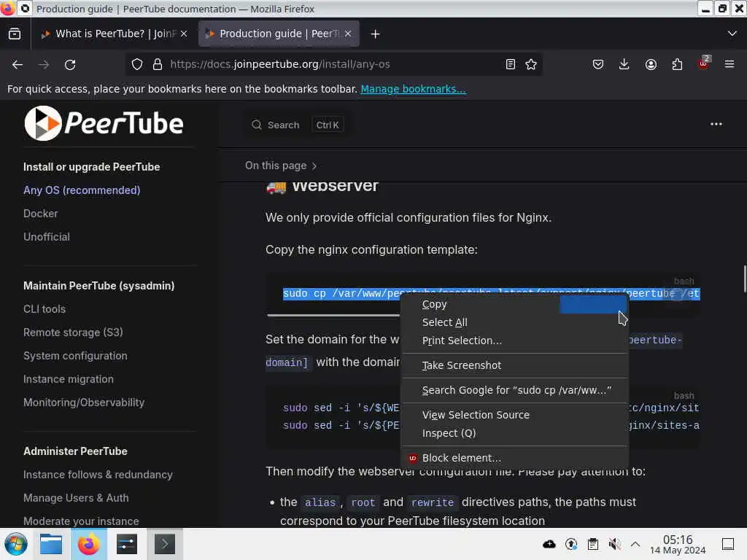The width and height of the screenshot is (747, 560).
Task: Open terminal taskbar icon
Action: coord(164,544)
